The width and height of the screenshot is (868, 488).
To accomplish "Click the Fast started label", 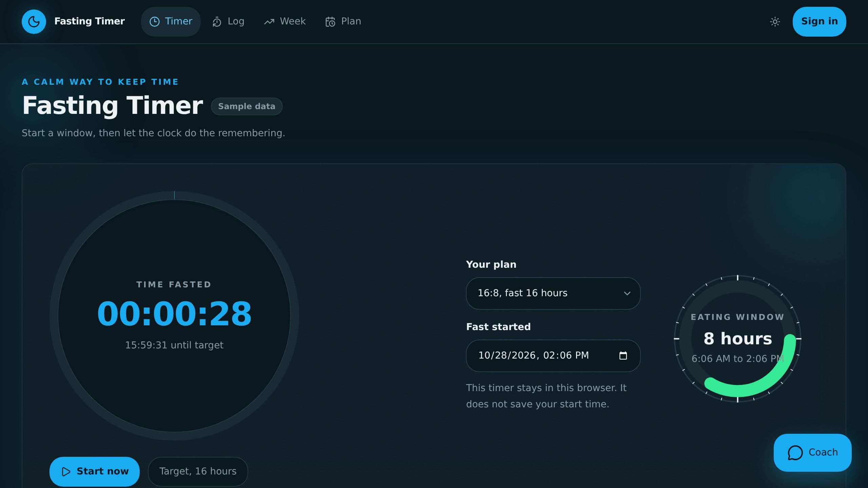I will 498,327.
